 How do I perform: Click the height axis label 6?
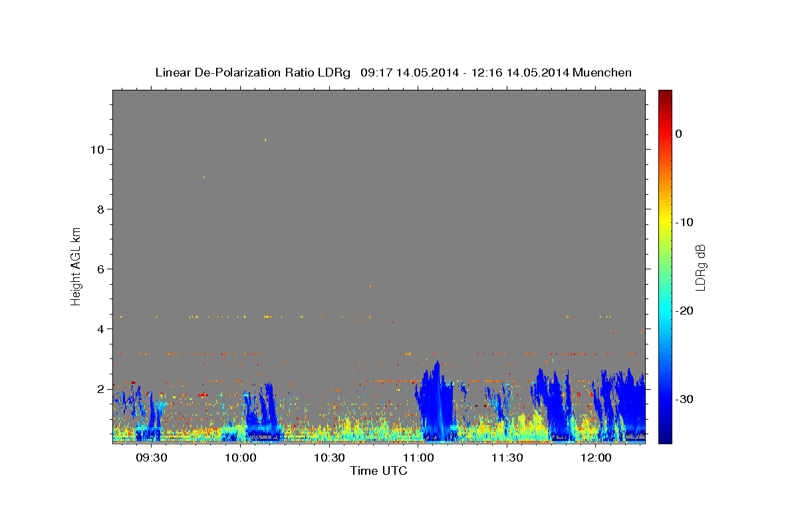(x=101, y=269)
